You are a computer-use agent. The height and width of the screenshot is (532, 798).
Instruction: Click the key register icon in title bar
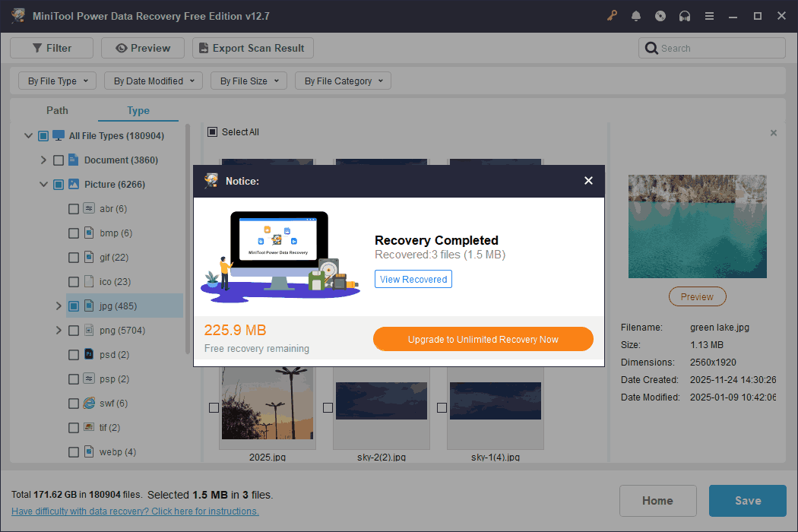[612, 16]
